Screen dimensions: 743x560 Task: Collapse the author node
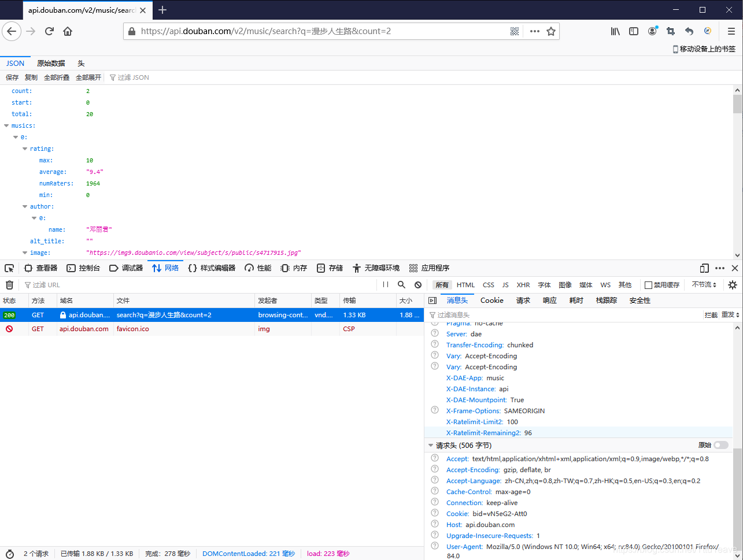[25, 206]
